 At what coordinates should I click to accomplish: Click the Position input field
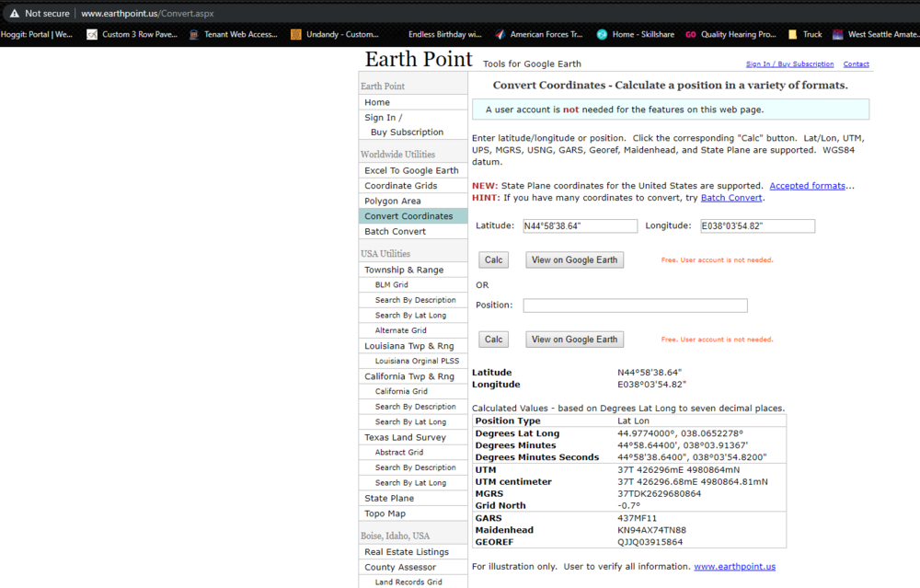[636, 306]
